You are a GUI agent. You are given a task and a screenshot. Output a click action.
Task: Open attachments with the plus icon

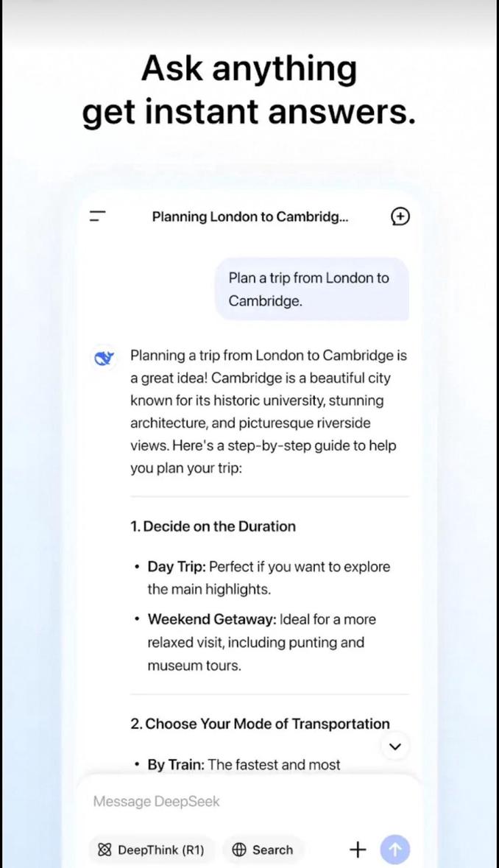[x=358, y=849]
